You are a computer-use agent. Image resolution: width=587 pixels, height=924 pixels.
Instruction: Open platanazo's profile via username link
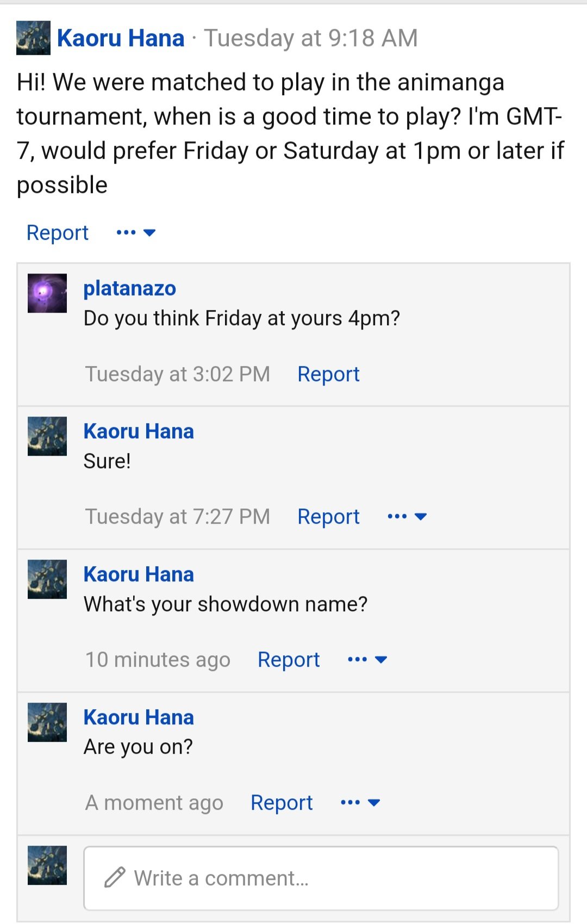tap(130, 288)
